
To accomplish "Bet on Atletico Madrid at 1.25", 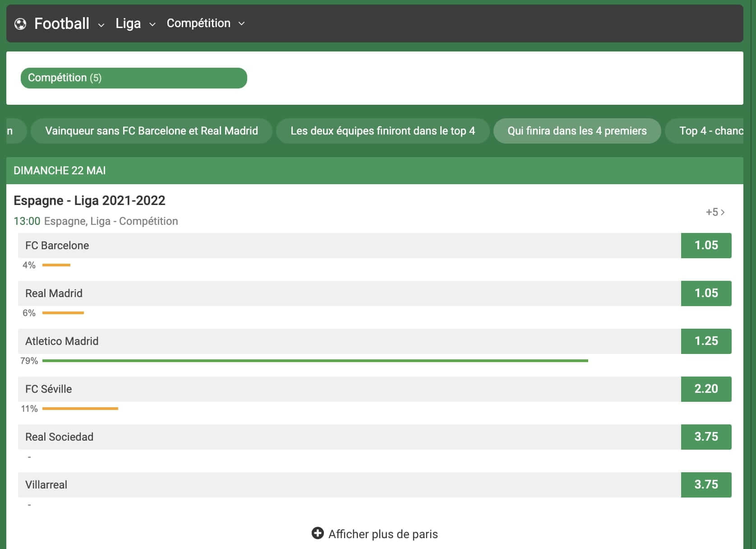I will [x=706, y=341].
